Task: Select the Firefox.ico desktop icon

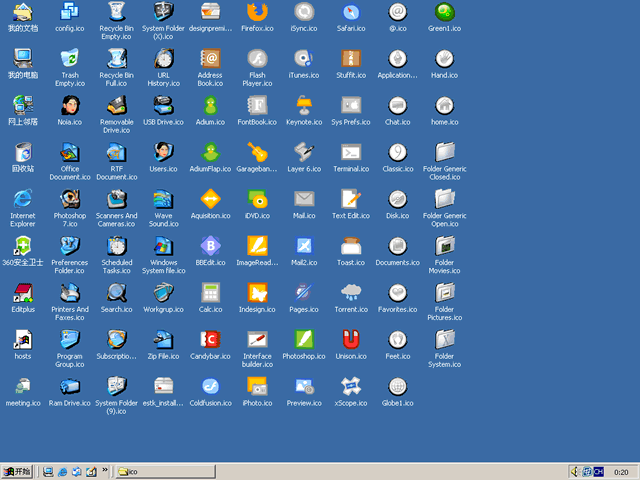Action: point(257,13)
